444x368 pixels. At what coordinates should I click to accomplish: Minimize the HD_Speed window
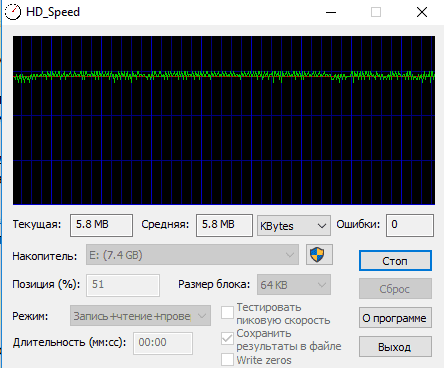click(x=331, y=12)
